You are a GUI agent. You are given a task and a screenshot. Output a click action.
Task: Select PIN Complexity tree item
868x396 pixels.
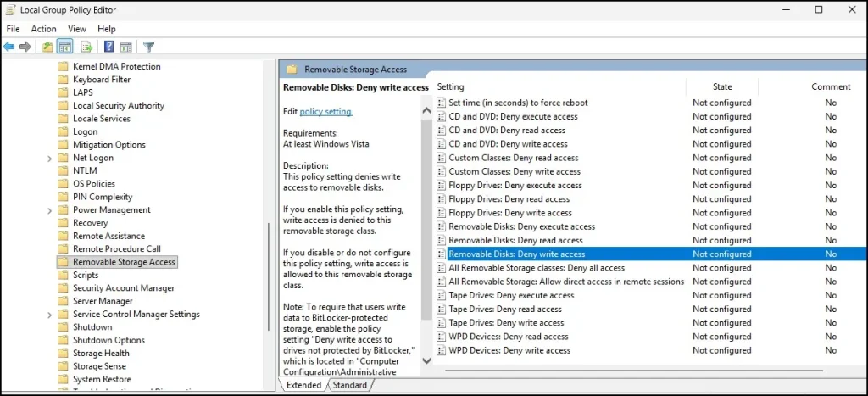tap(103, 197)
